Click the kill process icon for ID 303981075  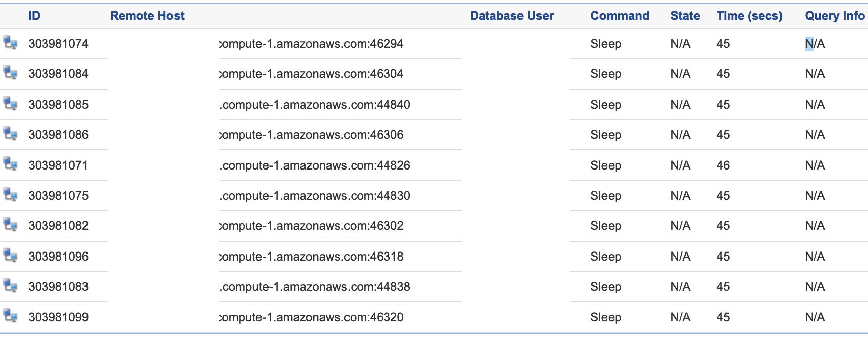click(x=11, y=196)
